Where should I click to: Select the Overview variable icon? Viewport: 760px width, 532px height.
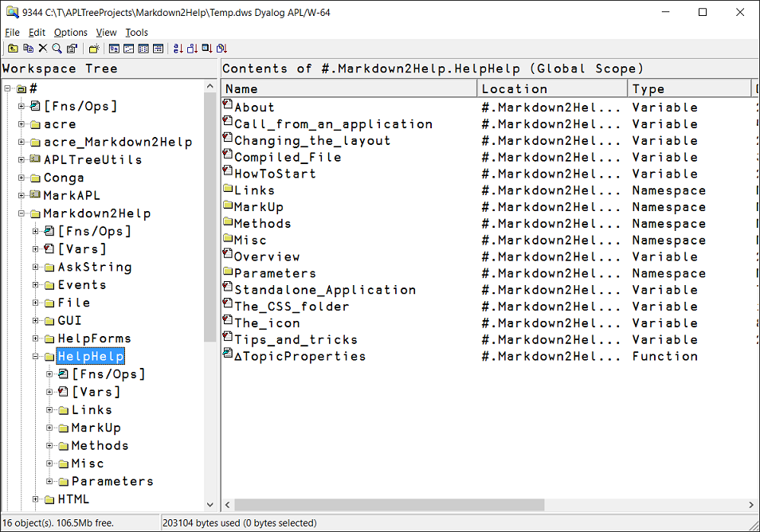click(x=228, y=254)
